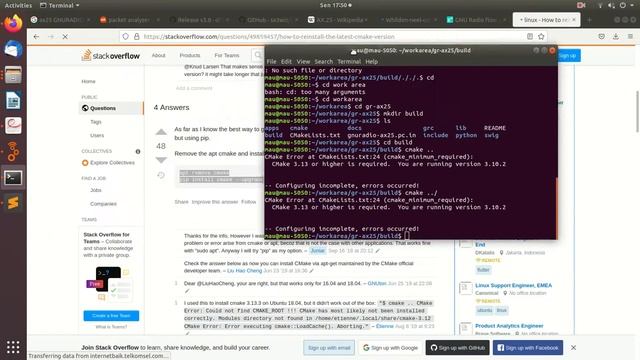Show site security padlock info
Screen dimensions: 640x360
[x=136, y=36]
